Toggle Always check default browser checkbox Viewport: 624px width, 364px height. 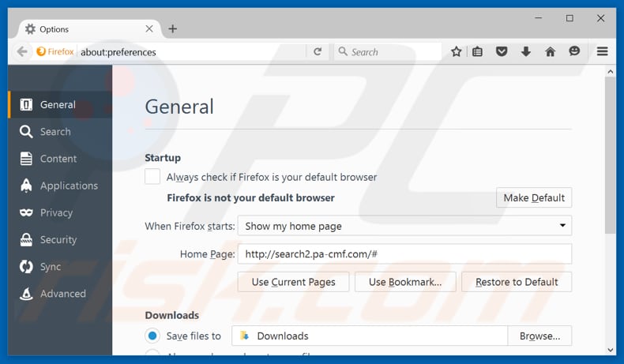tap(152, 177)
